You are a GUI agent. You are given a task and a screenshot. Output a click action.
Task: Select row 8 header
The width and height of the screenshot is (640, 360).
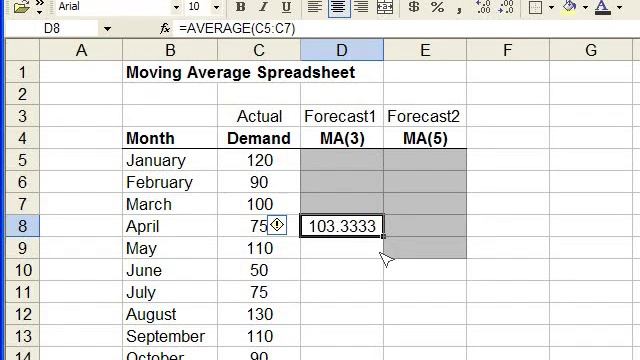click(x=22, y=226)
